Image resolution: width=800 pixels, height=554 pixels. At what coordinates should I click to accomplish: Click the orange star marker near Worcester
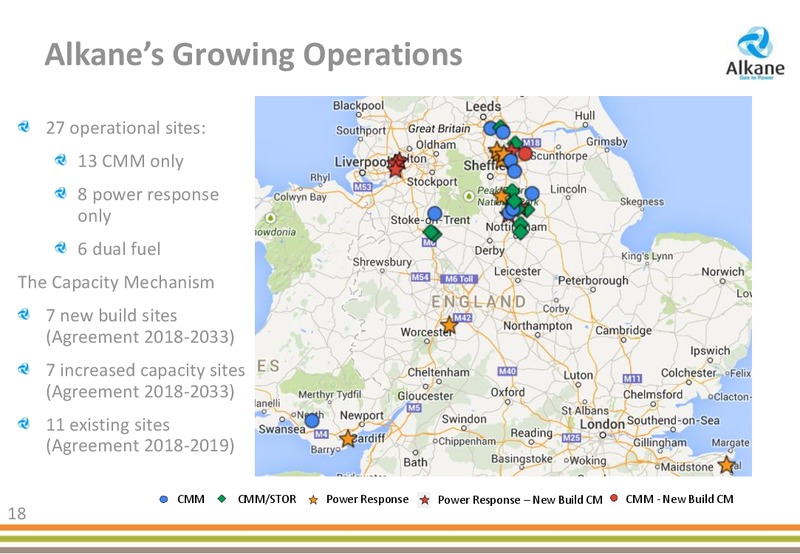[449, 324]
